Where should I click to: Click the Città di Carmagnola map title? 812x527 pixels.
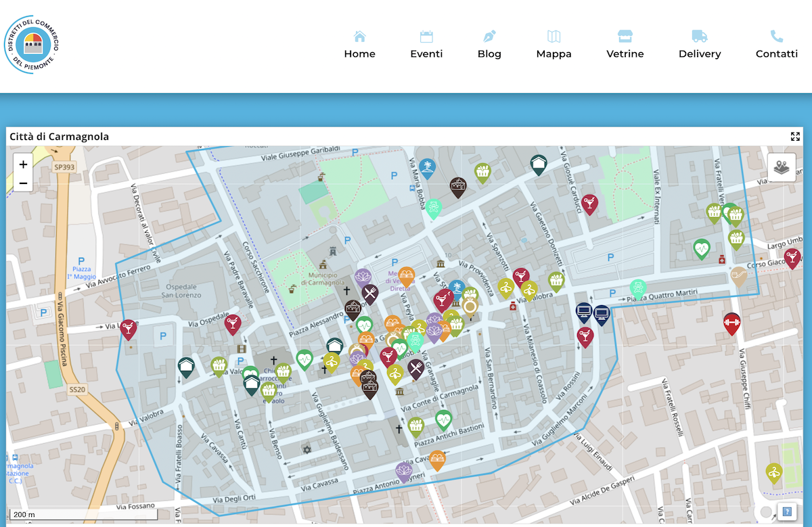(59, 137)
